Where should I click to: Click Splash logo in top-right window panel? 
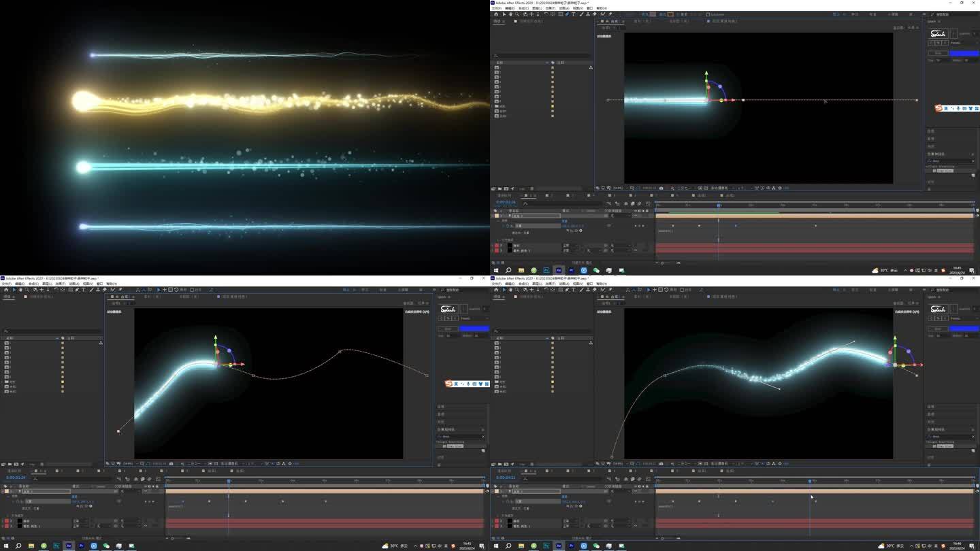pyautogui.click(x=938, y=33)
